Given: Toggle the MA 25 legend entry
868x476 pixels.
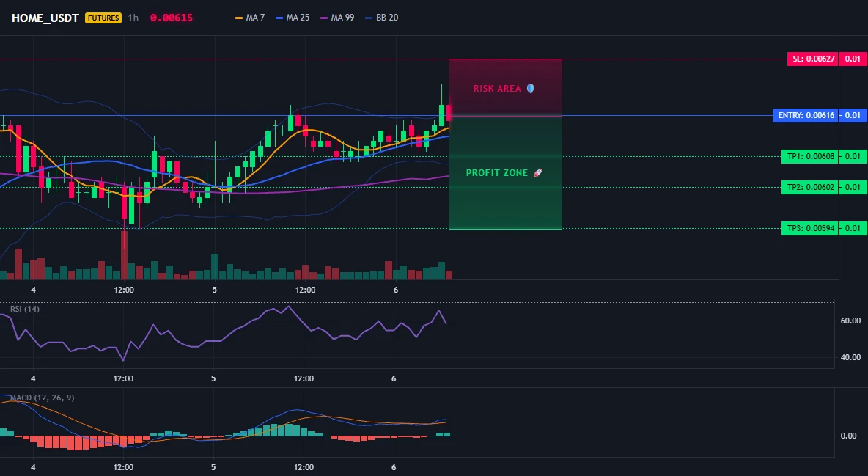Looking at the screenshot, I should 293,18.
